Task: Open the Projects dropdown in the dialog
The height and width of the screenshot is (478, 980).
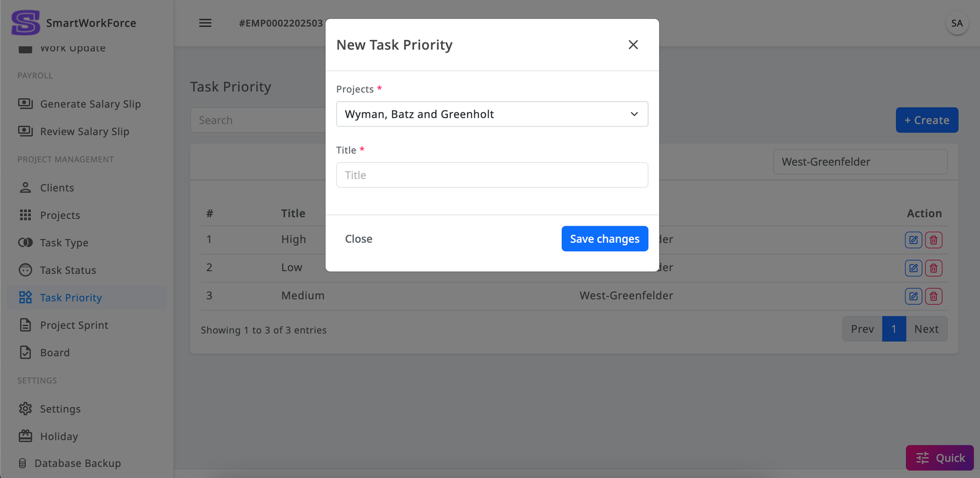Action: [x=492, y=114]
